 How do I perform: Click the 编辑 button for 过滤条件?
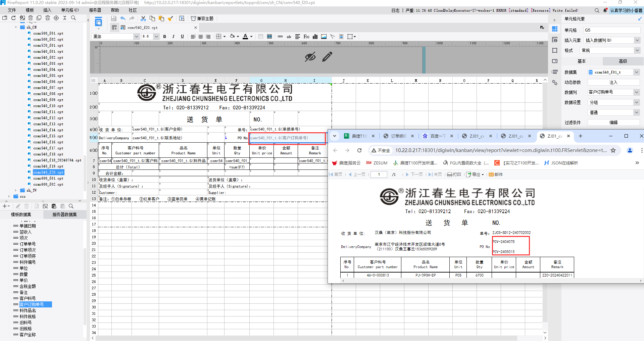[x=614, y=123]
